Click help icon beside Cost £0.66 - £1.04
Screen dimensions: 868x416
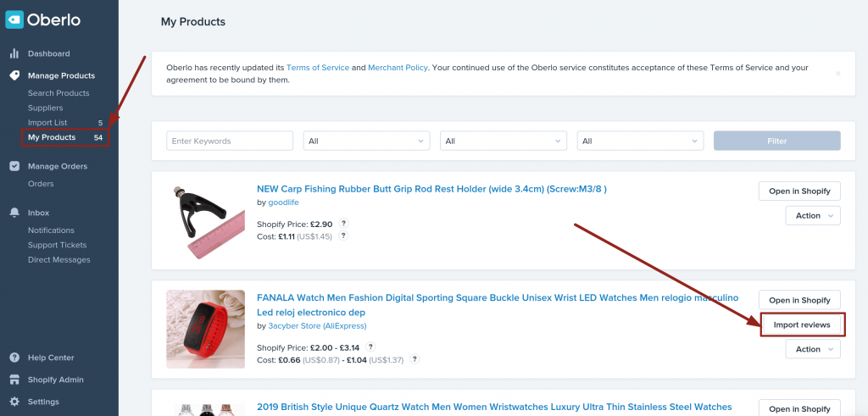pos(415,359)
